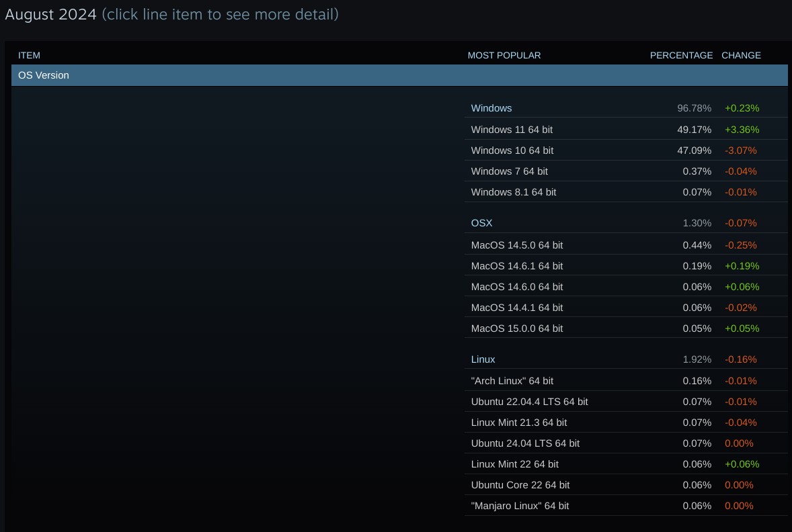792x532 pixels.
Task: Select the Windows 10 64 bit row
Action: click(626, 150)
